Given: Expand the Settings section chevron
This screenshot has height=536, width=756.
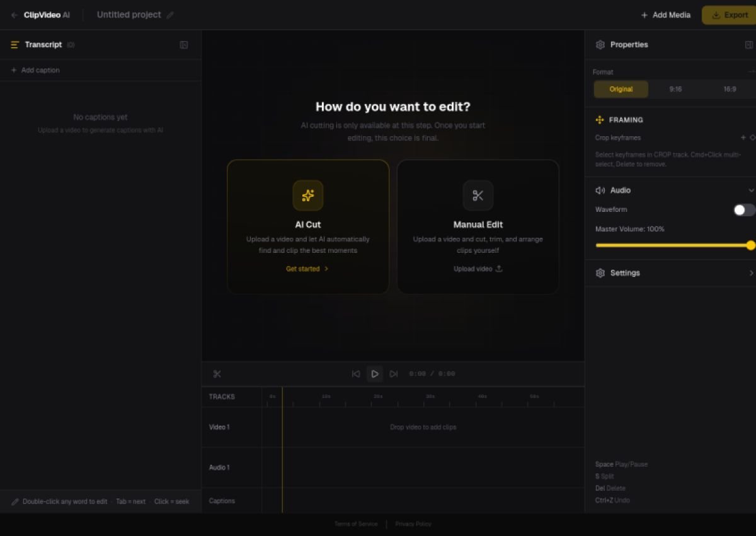Looking at the screenshot, I should 751,273.
